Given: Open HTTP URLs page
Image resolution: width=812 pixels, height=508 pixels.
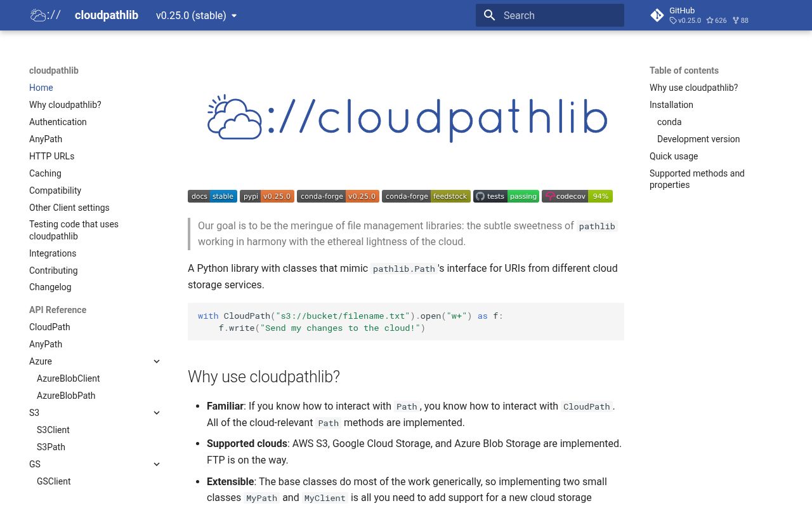Looking at the screenshot, I should [x=52, y=156].
